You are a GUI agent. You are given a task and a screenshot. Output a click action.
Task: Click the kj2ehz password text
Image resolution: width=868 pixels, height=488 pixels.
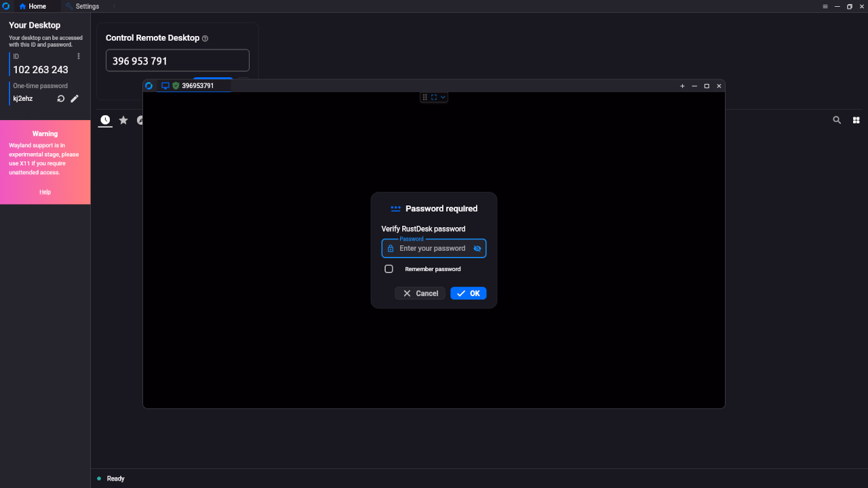tap(23, 99)
